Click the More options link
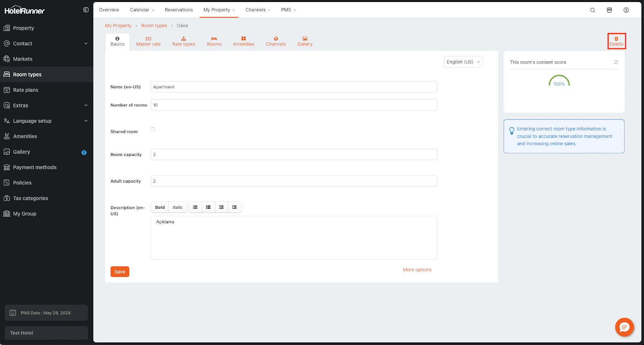644x345 pixels. click(417, 270)
